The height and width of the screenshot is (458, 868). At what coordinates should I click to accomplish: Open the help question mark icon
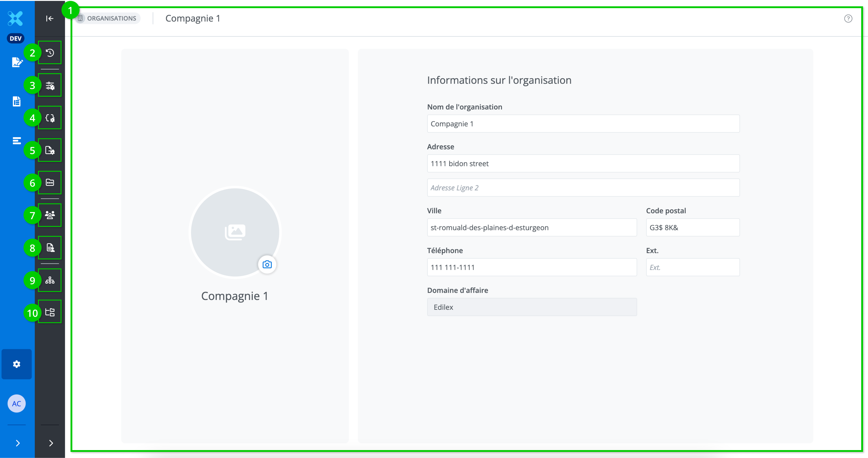[848, 19]
